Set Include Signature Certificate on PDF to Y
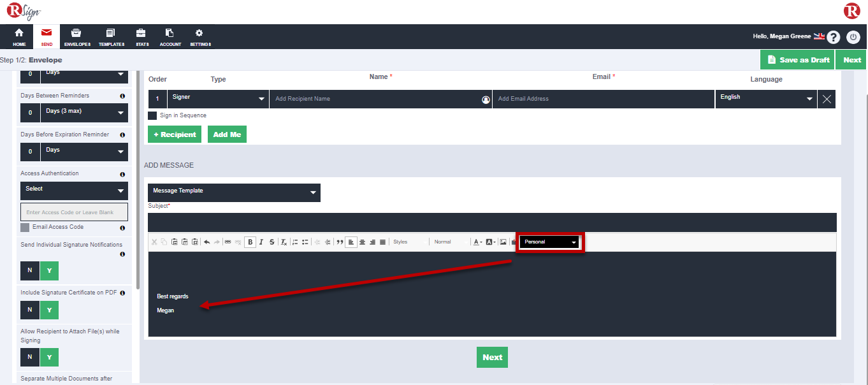This screenshot has height=385, width=868. (x=49, y=310)
